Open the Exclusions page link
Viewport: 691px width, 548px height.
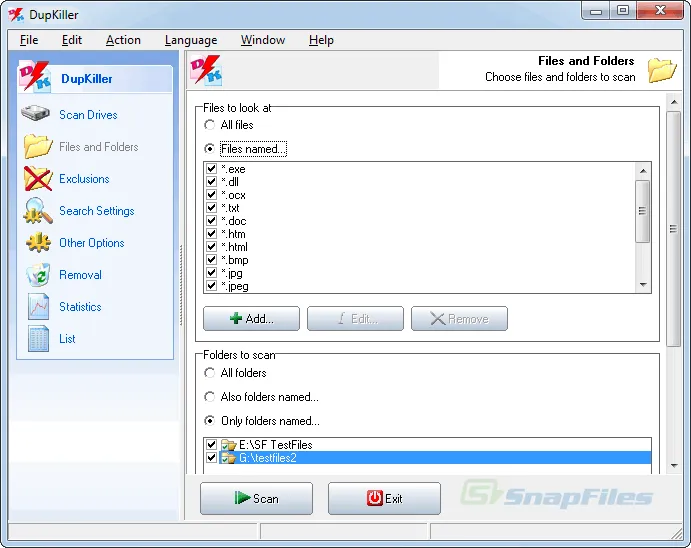(84, 179)
